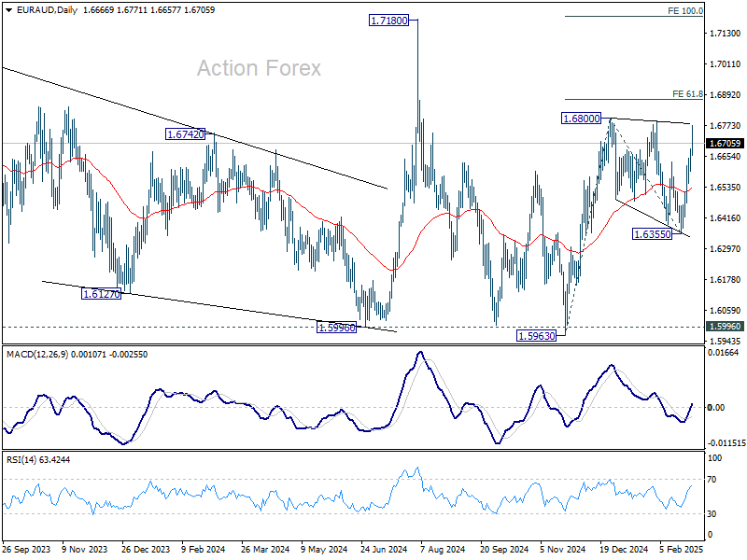Screen dimensions: 747x560
Task: Select the 1.68000 price label
Action: (x=581, y=119)
